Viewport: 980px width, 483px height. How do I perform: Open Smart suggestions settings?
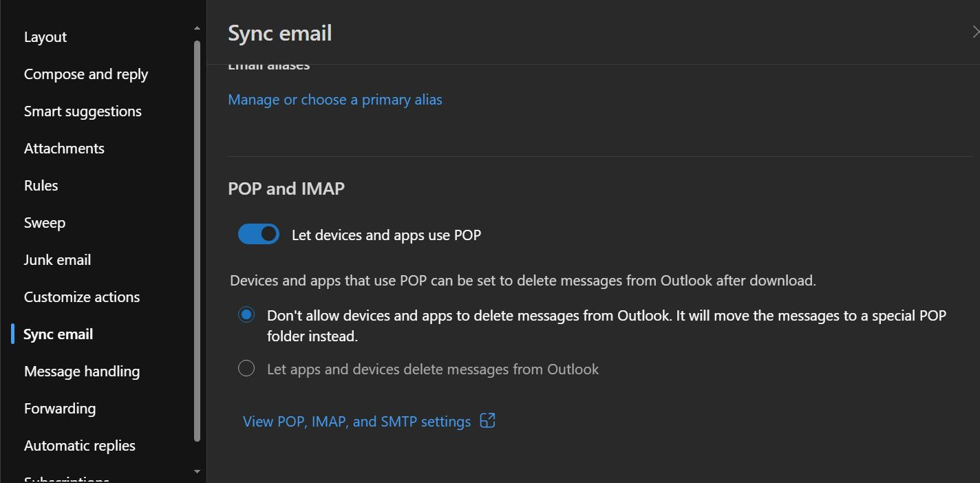pos(83,111)
